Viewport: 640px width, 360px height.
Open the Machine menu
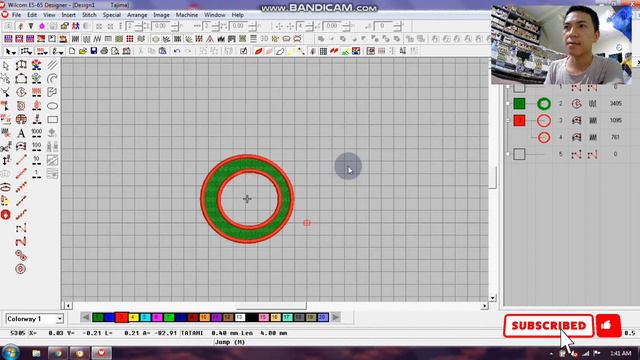click(x=187, y=15)
